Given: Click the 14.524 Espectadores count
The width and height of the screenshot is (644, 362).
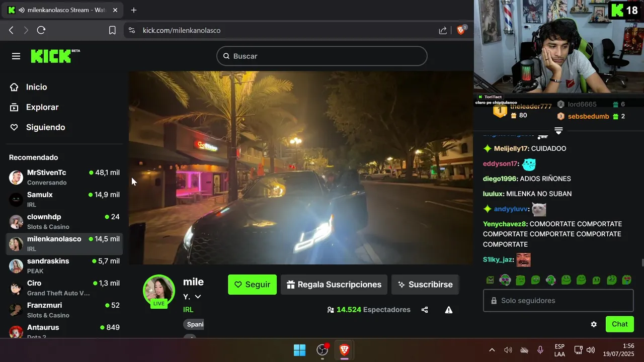Looking at the screenshot, I should coord(369,310).
